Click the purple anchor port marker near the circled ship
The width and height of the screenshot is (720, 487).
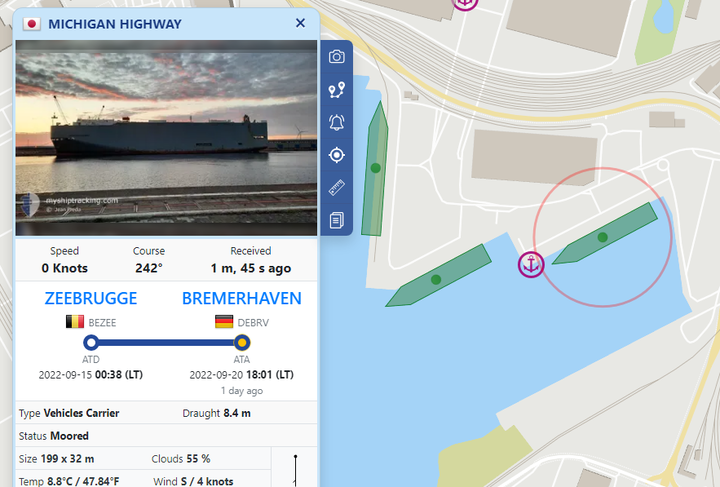531,265
